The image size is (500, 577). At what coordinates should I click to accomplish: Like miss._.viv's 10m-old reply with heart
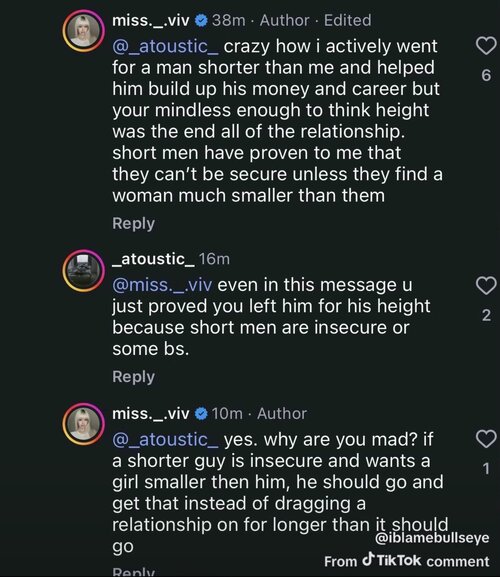486,439
